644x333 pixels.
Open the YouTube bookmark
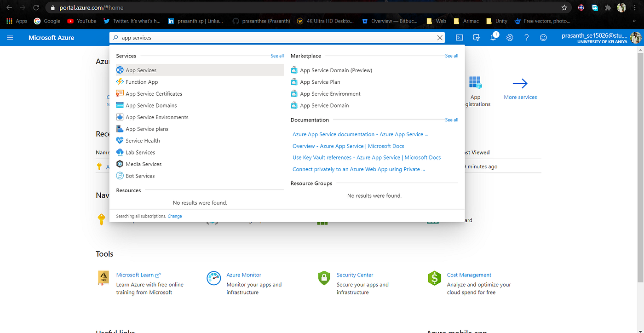point(82,21)
